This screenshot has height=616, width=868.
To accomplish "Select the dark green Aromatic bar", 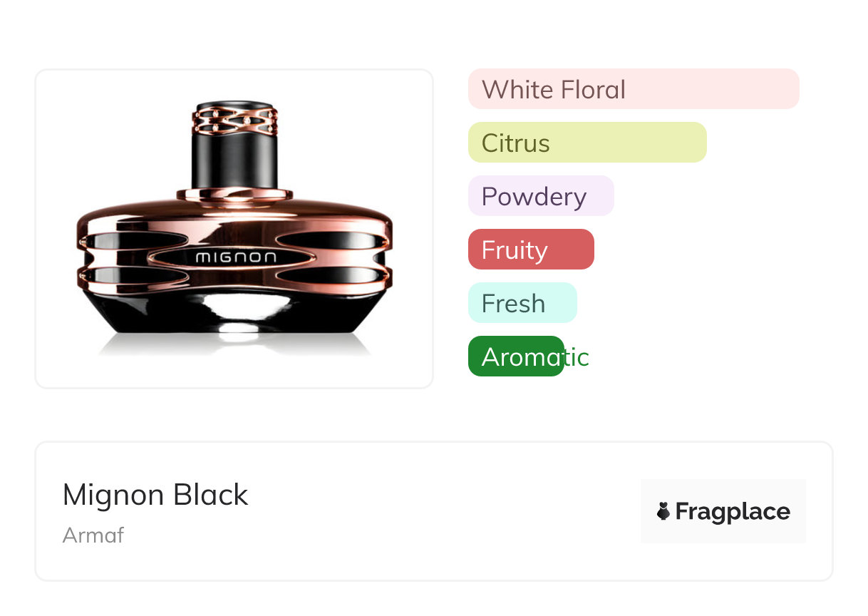I will click(x=515, y=356).
